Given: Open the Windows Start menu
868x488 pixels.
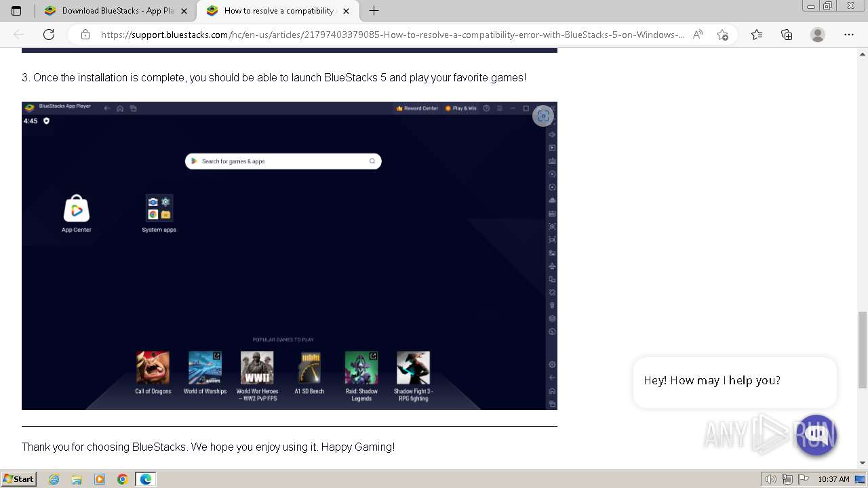Looking at the screenshot, I should click(x=19, y=479).
